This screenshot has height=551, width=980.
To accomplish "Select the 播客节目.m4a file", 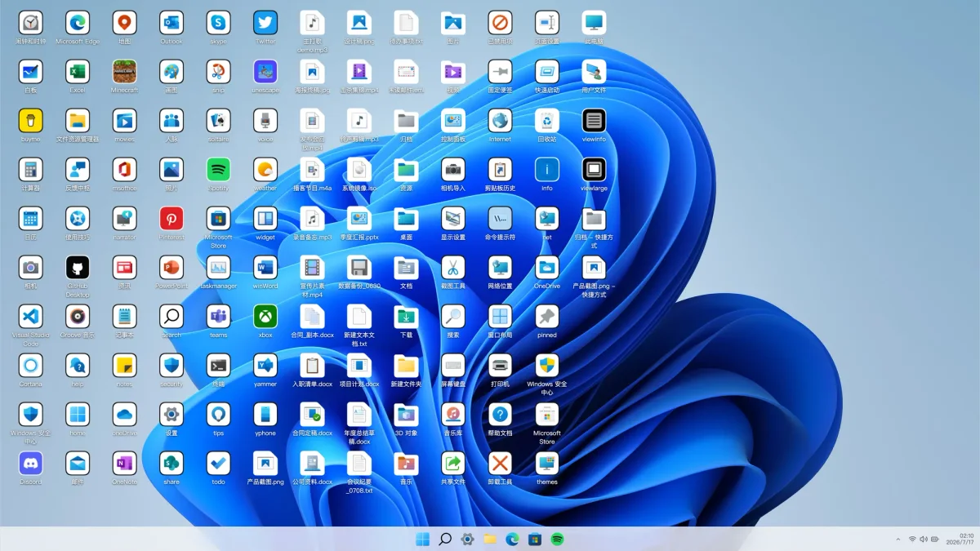I will click(x=312, y=170).
